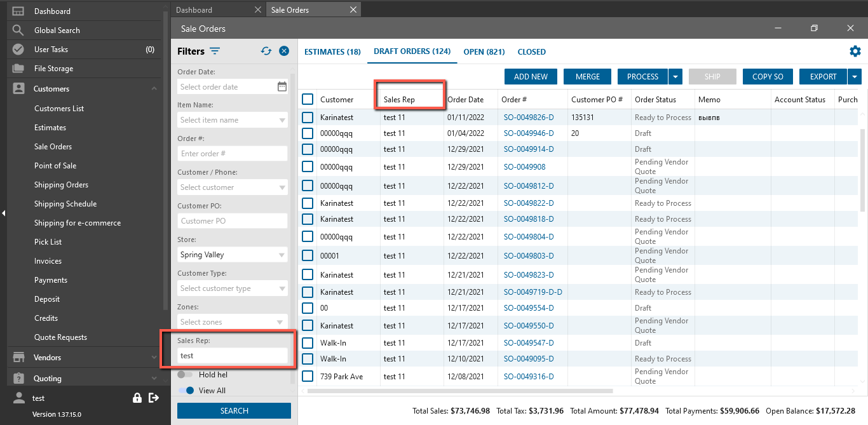Click the calendar icon in Order Date
Image resolution: width=868 pixels, height=425 pixels.
(281, 87)
